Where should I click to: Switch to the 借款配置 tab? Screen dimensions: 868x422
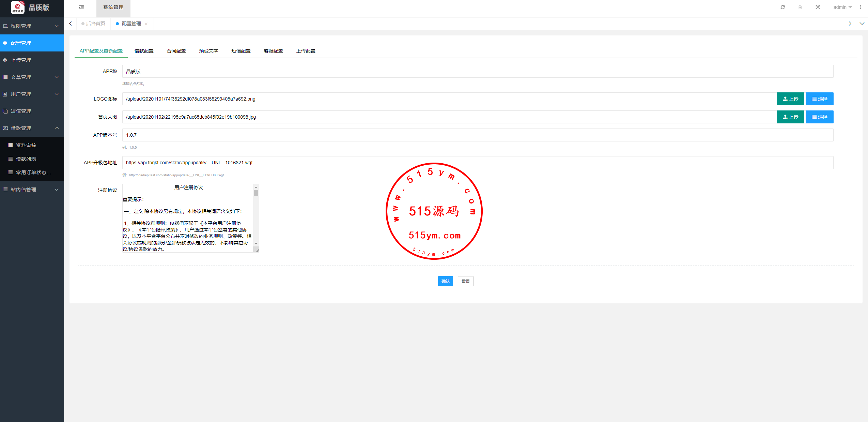144,51
